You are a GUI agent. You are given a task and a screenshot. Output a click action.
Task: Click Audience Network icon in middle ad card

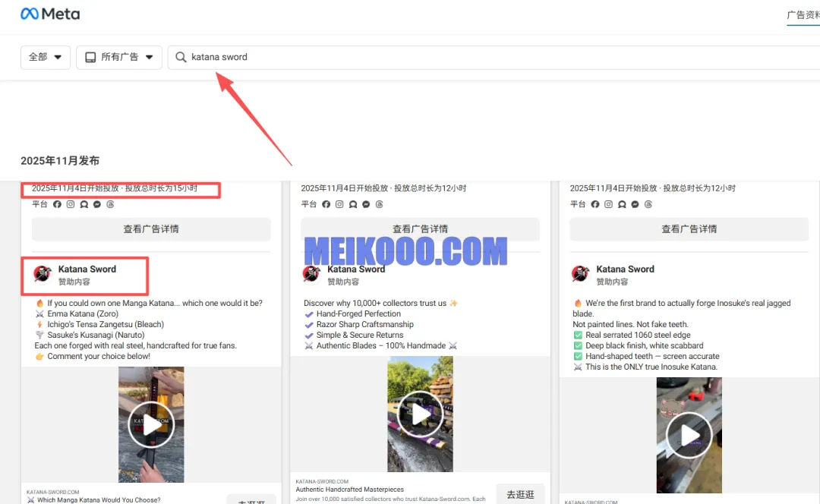pos(353,204)
